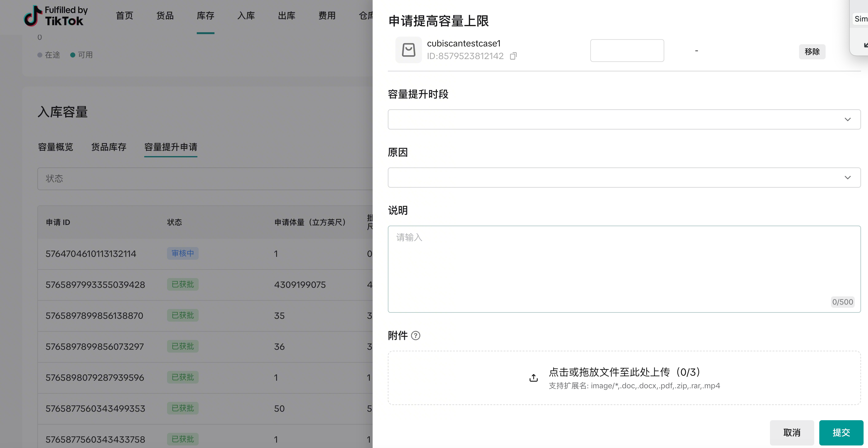868x448 pixels.
Task: Click the 提交 submit button
Action: pyautogui.click(x=841, y=433)
